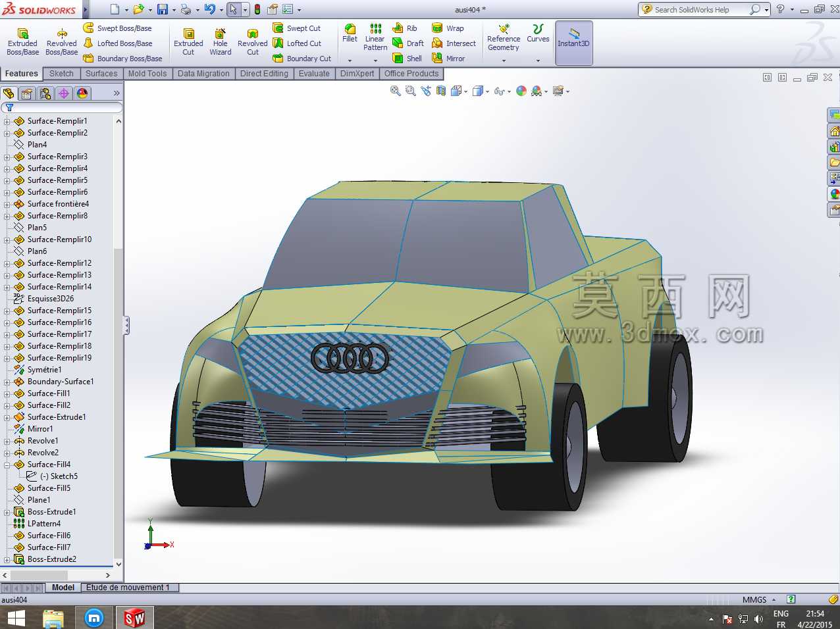Viewport: 840px width, 629px height.
Task: Activate the Revolved Cut tool
Action: 253,42
